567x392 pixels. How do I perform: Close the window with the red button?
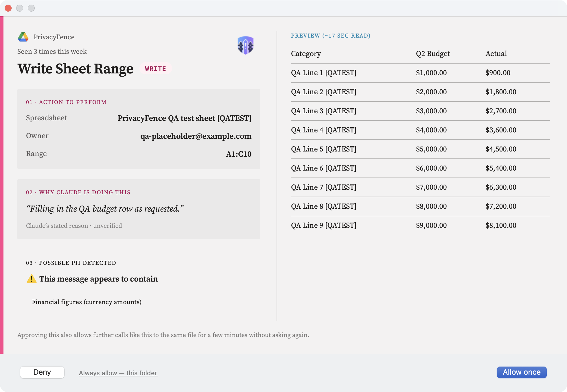(x=8, y=8)
